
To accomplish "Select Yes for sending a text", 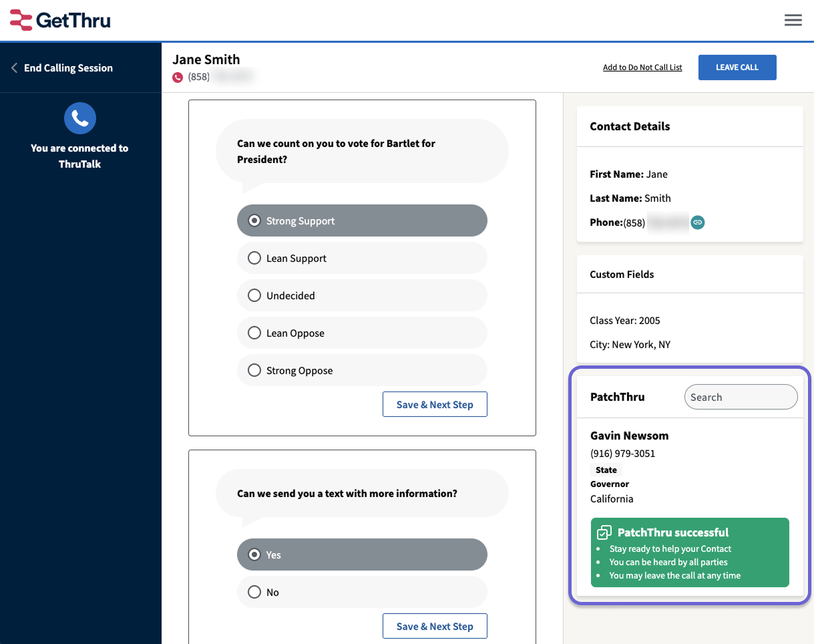I will coord(362,554).
